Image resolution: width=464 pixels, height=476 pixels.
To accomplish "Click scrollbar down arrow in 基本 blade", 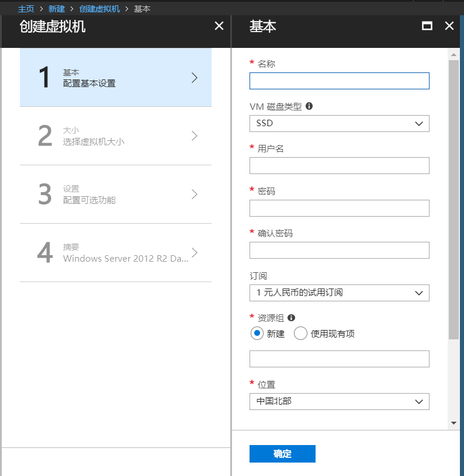I will [453, 423].
